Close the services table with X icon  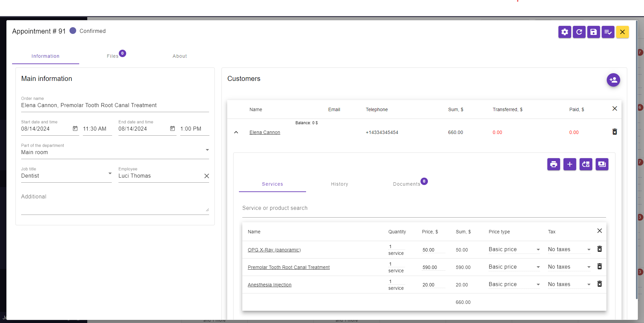pos(599,231)
